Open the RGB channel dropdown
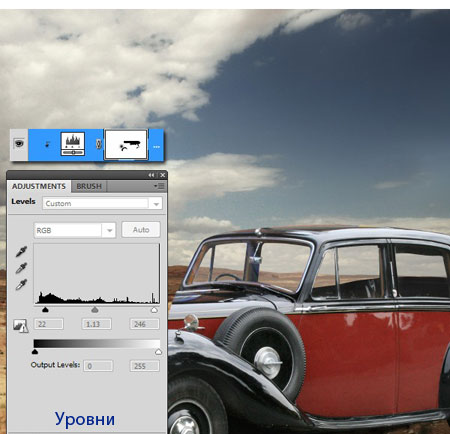This screenshot has height=434, width=450. point(75,230)
